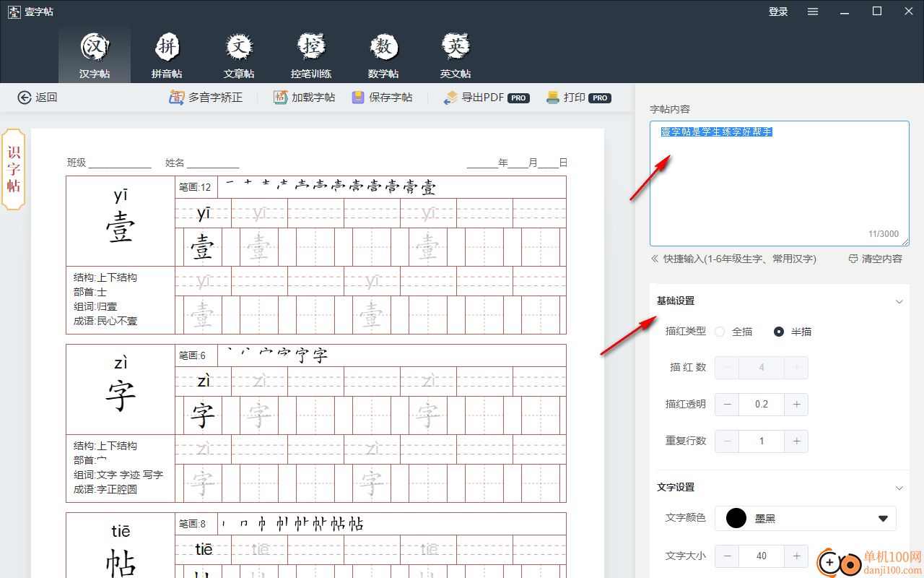This screenshot has width=924, height=578.
Task: Click the large 壹 character card
Action: (x=121, y=221)
